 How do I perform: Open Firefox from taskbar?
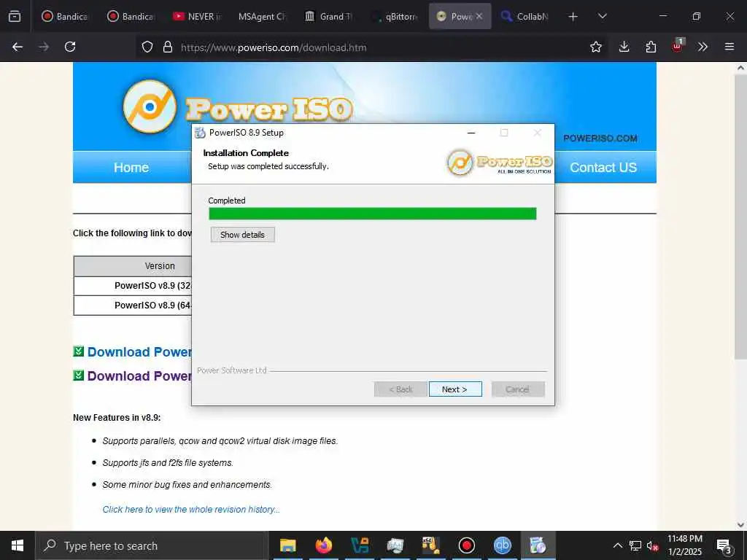click(x=323, y=545)
